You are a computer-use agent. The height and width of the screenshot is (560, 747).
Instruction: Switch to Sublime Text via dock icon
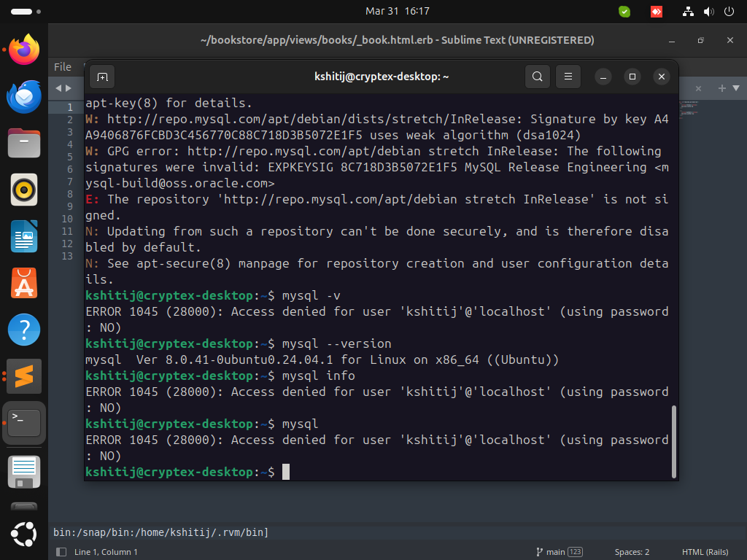click(24, 376)
